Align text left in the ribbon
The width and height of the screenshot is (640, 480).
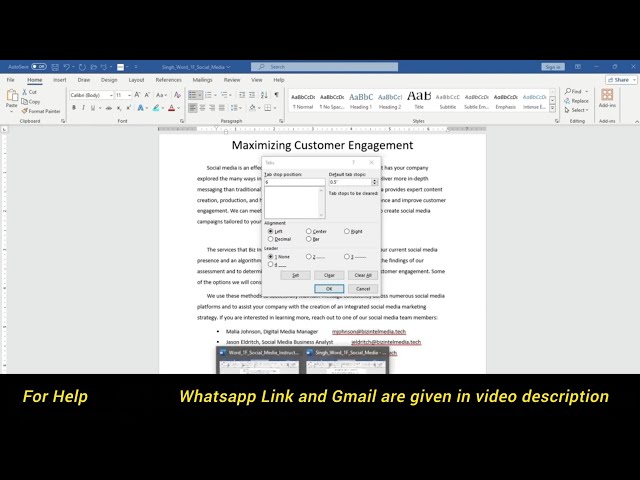pyautogui.click(x=193, y=108)
